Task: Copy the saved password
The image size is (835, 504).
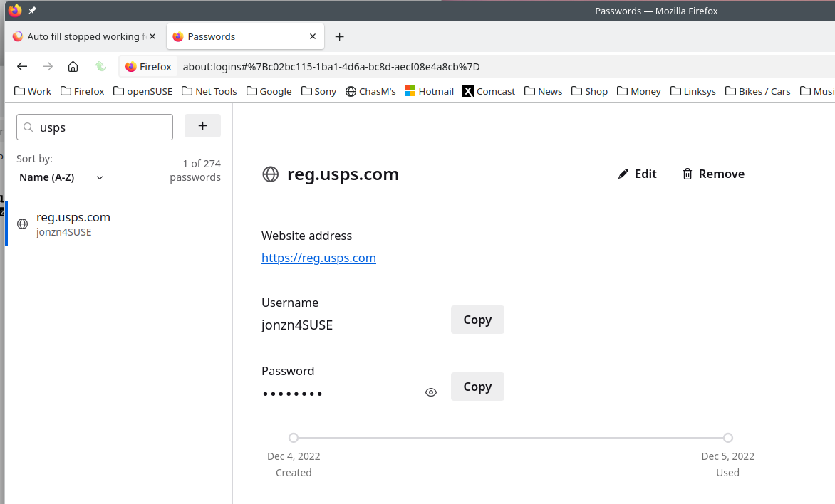Action: (477, 387)
